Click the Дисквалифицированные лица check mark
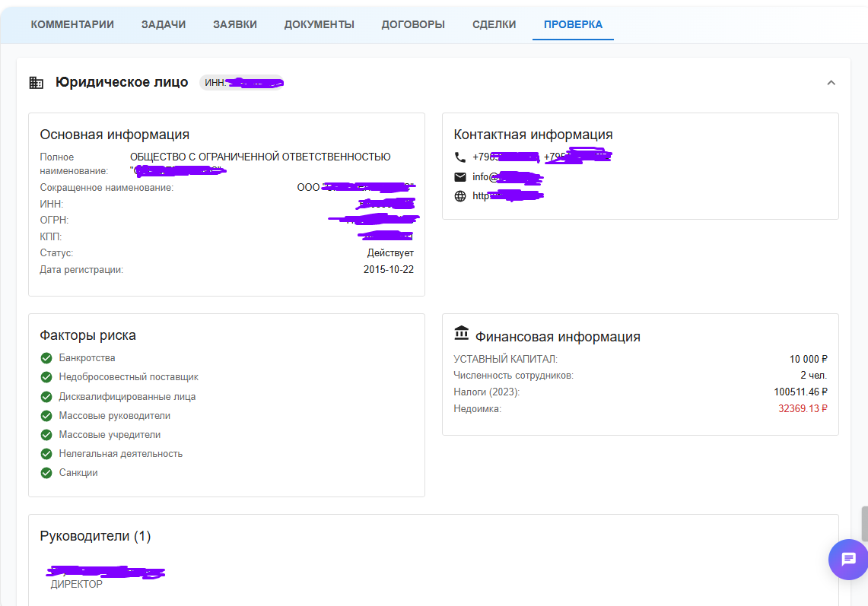Viewport: 868px width, 606px height. click(46, 397)
